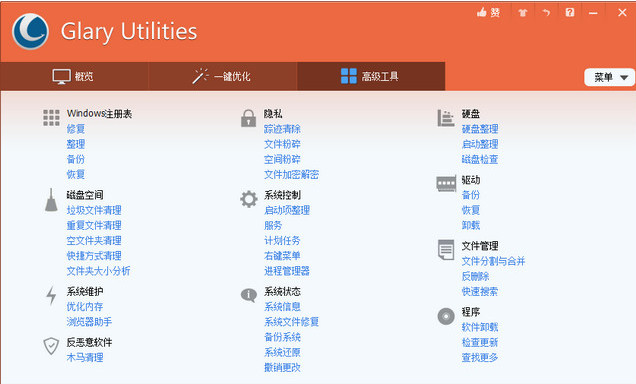Open 快捷方式清理 shortcut fixer
Screen dimensions: 636x384
[94, 255]
